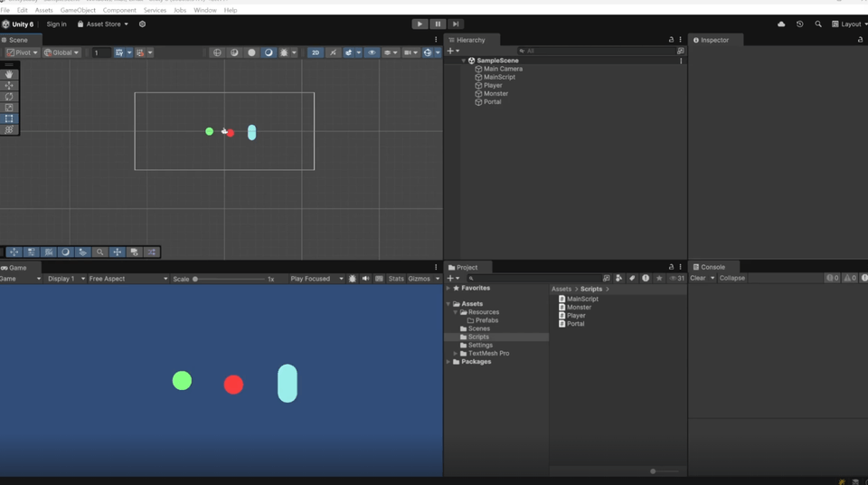Select the Move tool in Scene toolbar

coord(9,85)
